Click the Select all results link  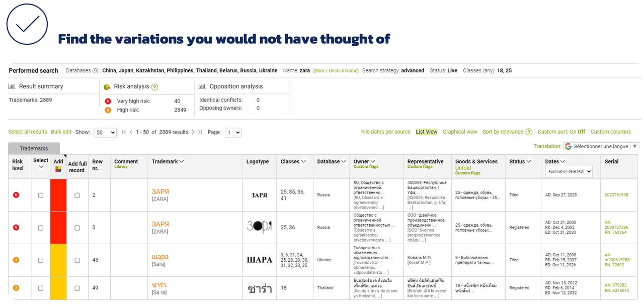click(x=28, y=132)
